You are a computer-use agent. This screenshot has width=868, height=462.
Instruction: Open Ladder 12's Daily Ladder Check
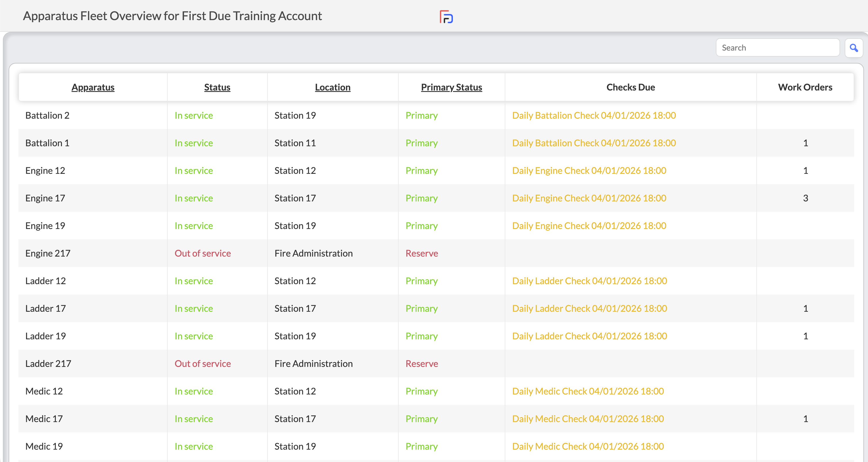(x=590, y=281)
